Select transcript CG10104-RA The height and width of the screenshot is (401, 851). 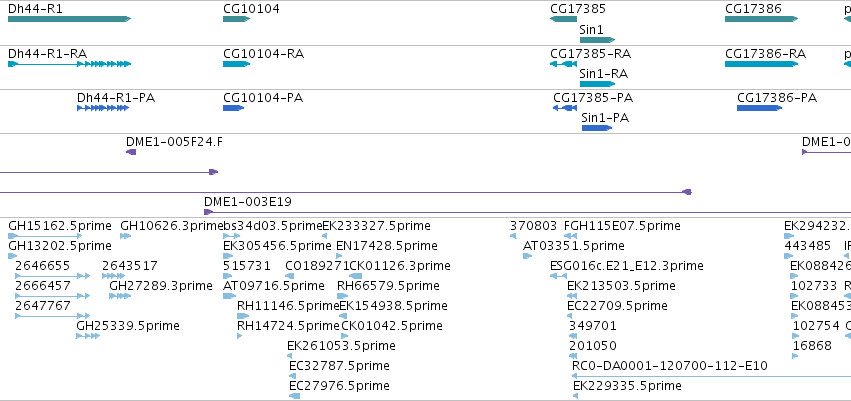point(237,64)
